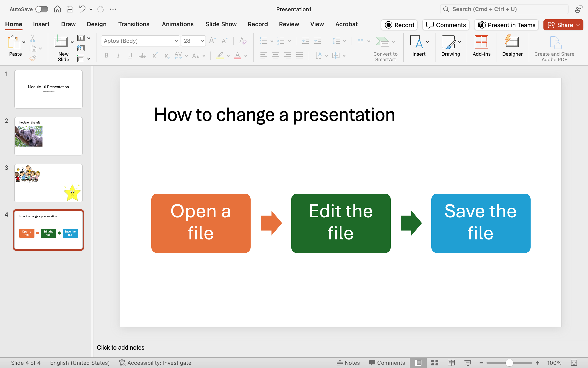
Task: Switch to the Transitions tab
Action: coord(134,24)
